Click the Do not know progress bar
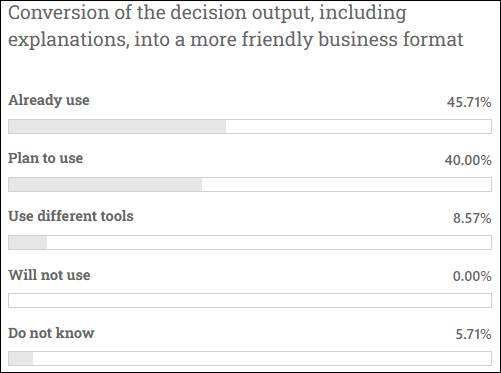This screenshot has width=501, height=373. coord(250,358)
